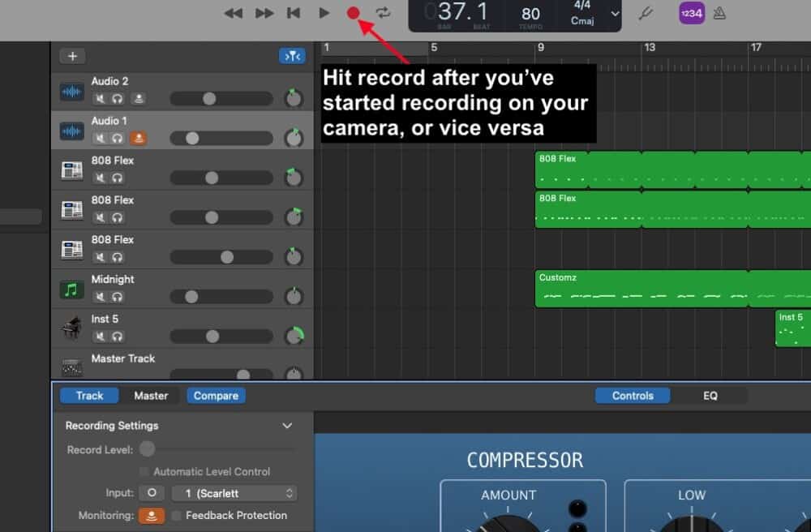Toggle the Cycle loop button
Viewport: 811px width, 532px height.
pos(384,13)
